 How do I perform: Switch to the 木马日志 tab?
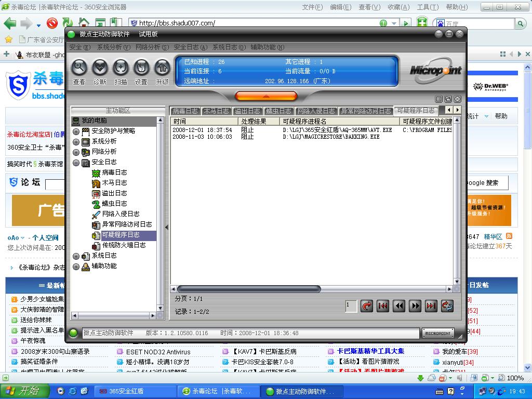point(216,111)
